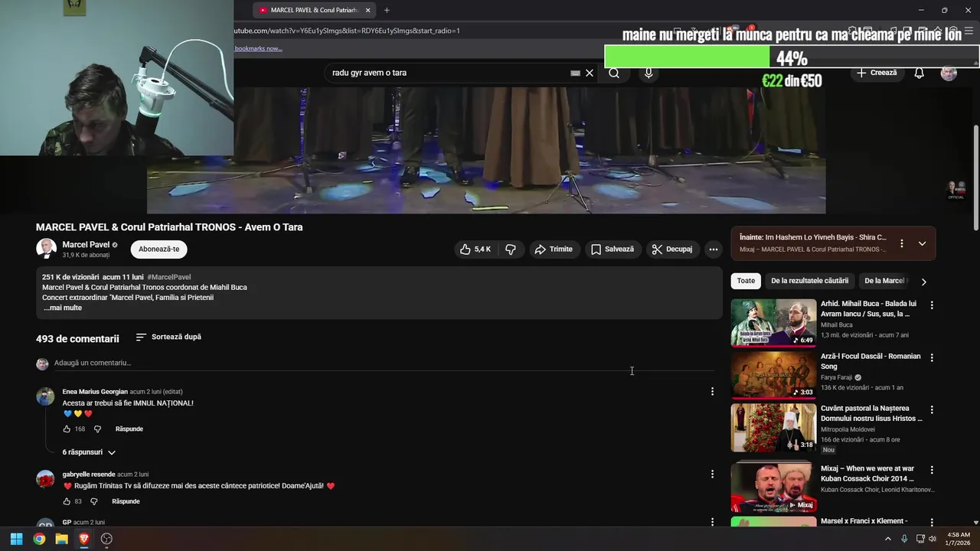Open options menu for gabryelle resende's comment
Screen dimensions: 980x551
click(x=712, y=474)
